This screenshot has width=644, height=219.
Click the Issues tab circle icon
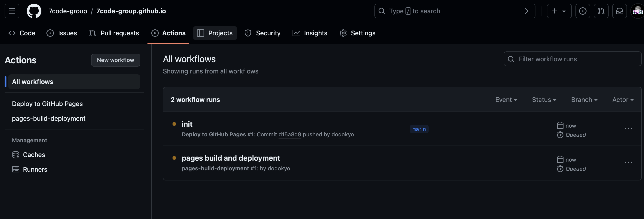(x=50, y=33)
